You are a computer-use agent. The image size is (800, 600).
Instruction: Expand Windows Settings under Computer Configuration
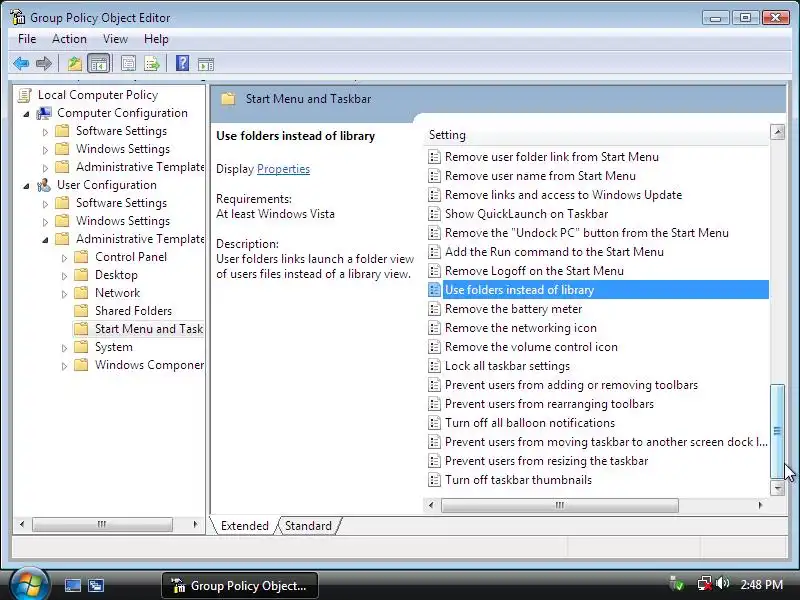(x=45, y=150)
